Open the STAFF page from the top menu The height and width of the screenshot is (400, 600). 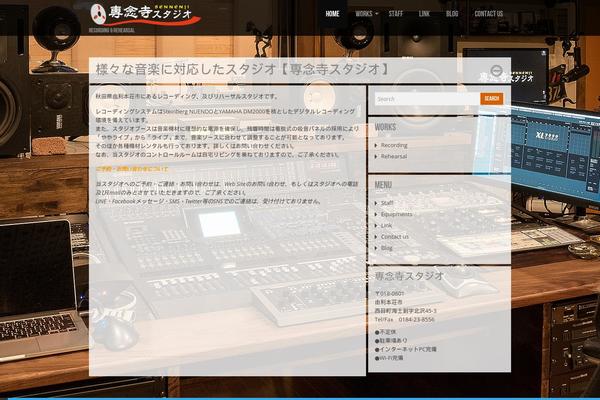click(x=396, y=14)
